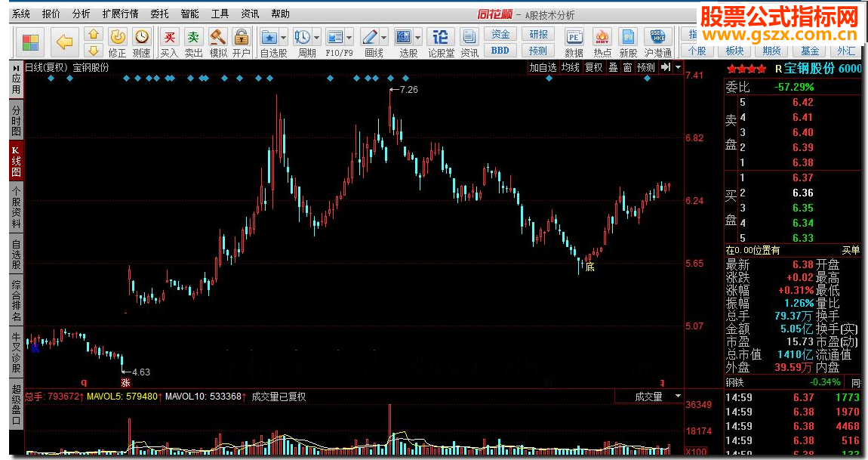Open the 分析 menu
Viewport: 868px width, 460px height.
[81, 14]
